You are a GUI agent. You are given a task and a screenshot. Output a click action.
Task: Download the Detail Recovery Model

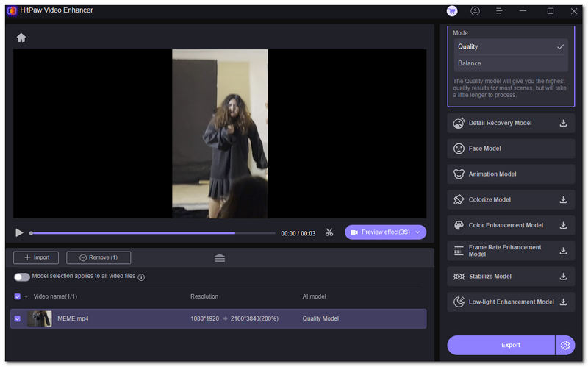click(x=563, y=123)
